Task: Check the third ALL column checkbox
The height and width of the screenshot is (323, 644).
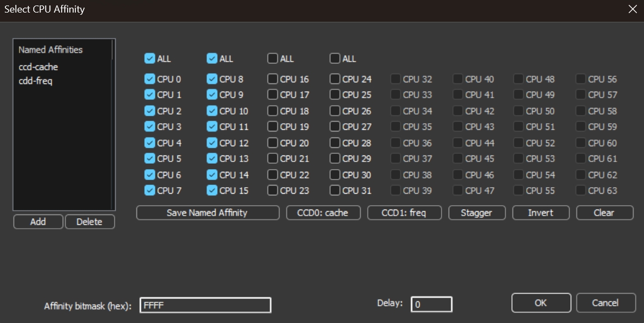Action: coord(272,58)
